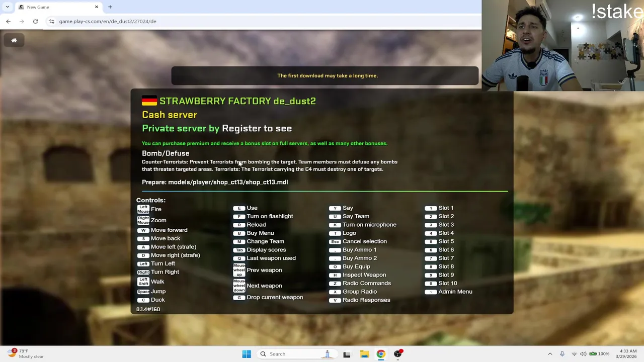Click the 'Say Team' control label
Screen dimensions: 644x362
[x=356, y=216]
